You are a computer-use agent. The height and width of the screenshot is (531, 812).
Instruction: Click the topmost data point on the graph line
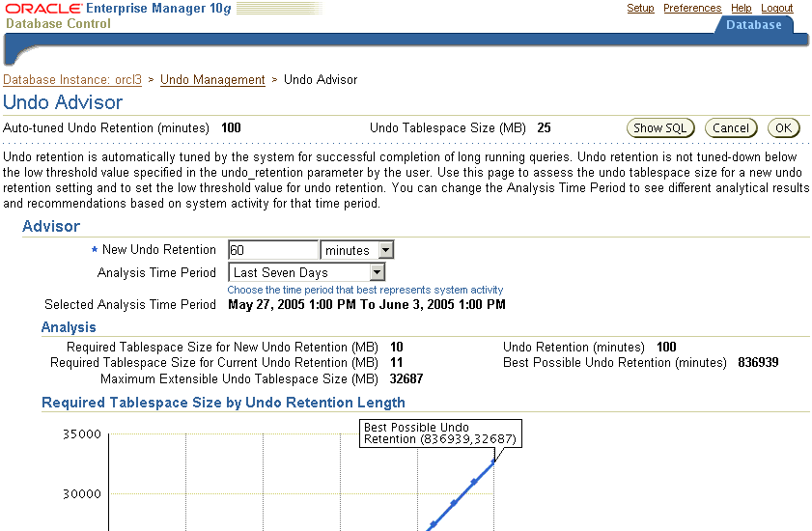coord(493,461)
